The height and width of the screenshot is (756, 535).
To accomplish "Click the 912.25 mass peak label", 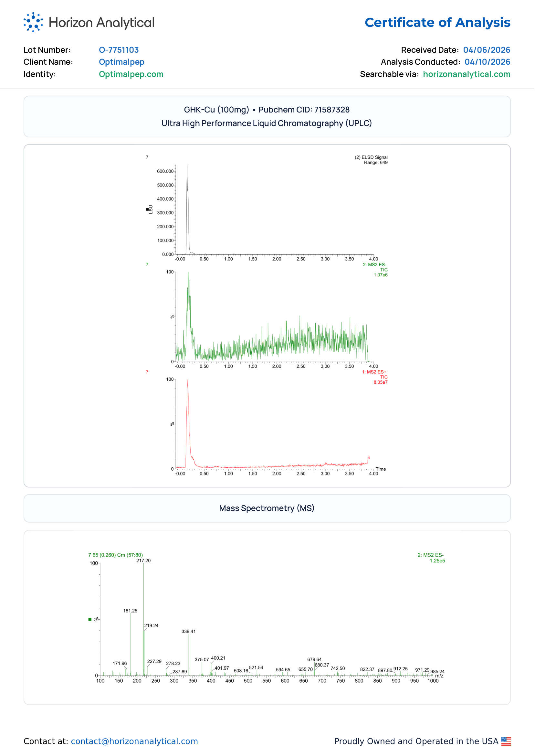I will pyautogui.click(x=401, y=669).
